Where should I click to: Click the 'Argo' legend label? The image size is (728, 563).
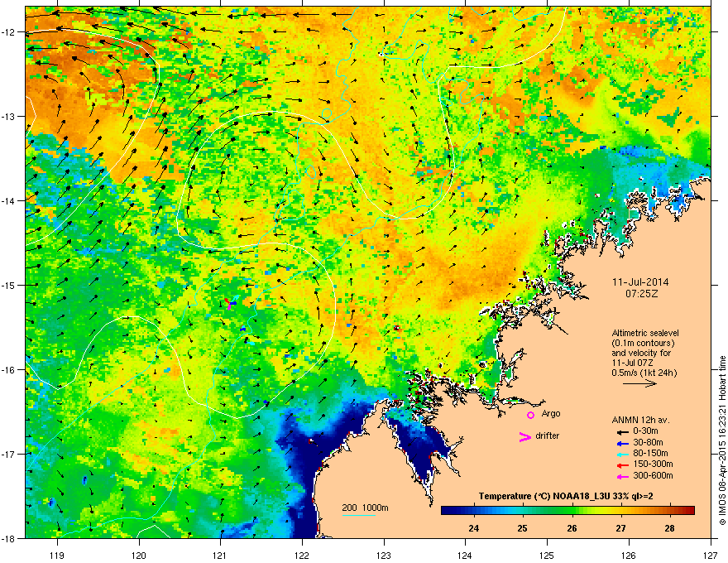click(551, 413)
